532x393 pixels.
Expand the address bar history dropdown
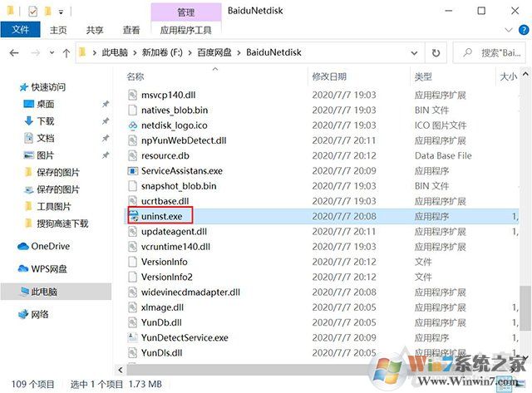pos(414,53)
